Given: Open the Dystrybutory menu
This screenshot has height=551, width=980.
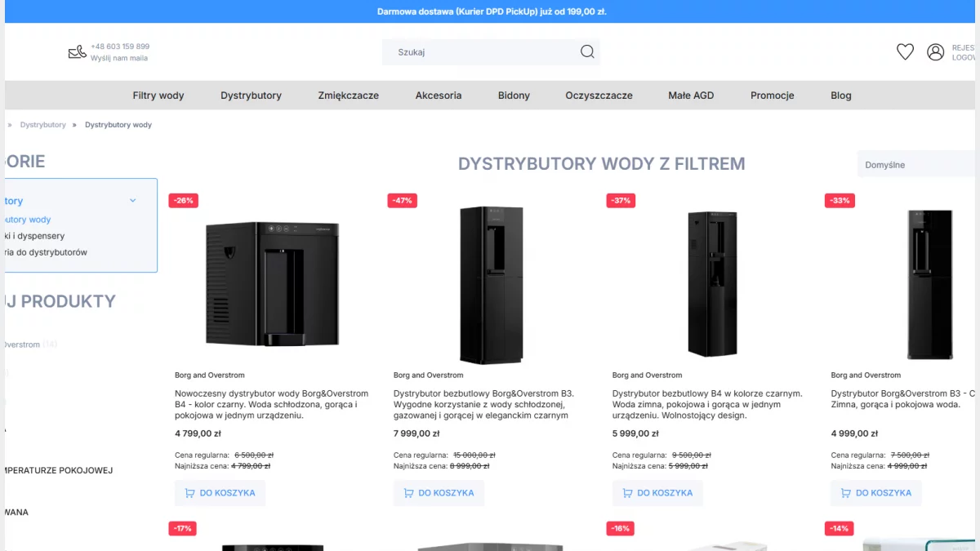Looking at the screenshot, I should (x=251, y=96).
